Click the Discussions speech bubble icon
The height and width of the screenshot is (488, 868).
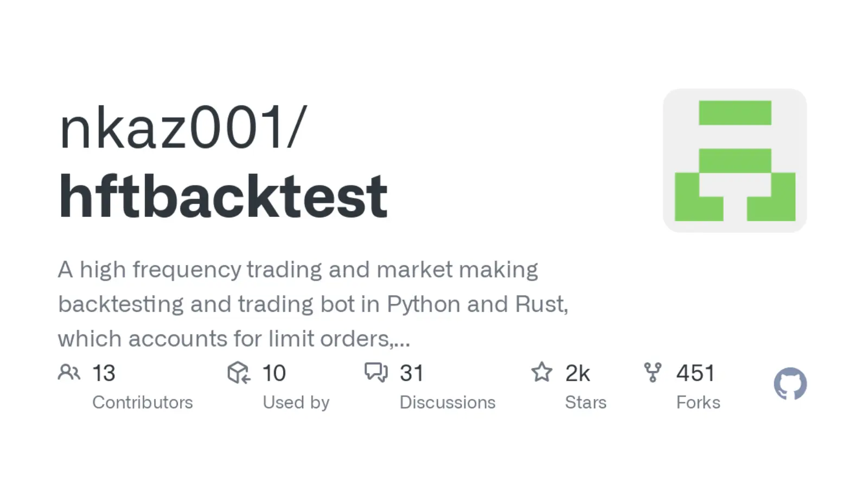coord(376,373)
